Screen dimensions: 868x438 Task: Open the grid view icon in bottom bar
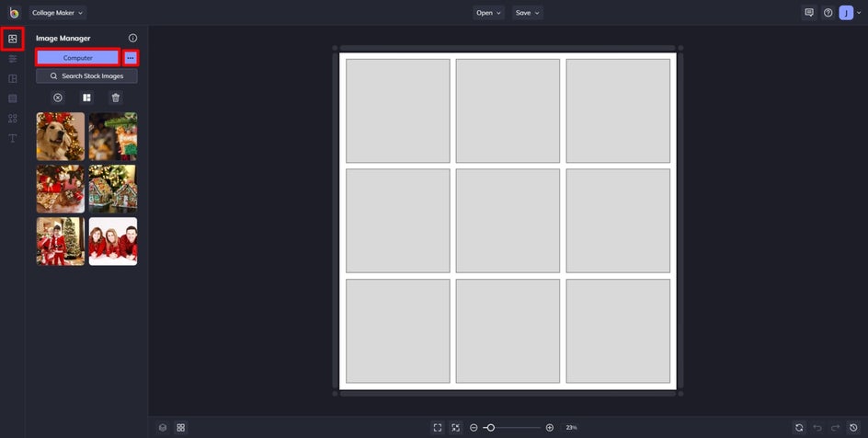point(180,428)
